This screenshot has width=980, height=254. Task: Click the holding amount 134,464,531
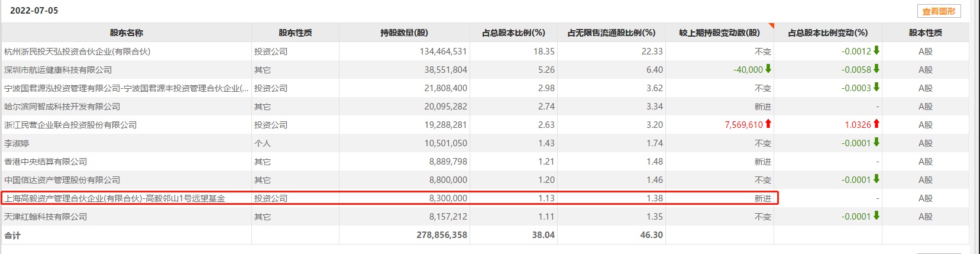(x=444, y=52)
